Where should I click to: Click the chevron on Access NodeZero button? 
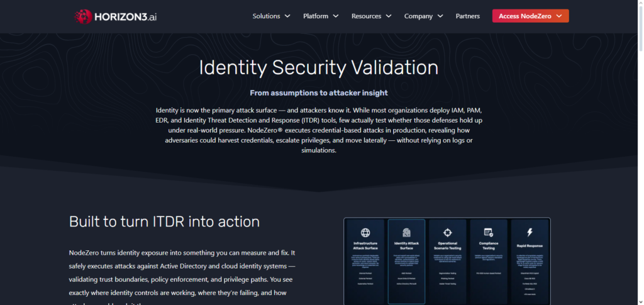(559, 16)
